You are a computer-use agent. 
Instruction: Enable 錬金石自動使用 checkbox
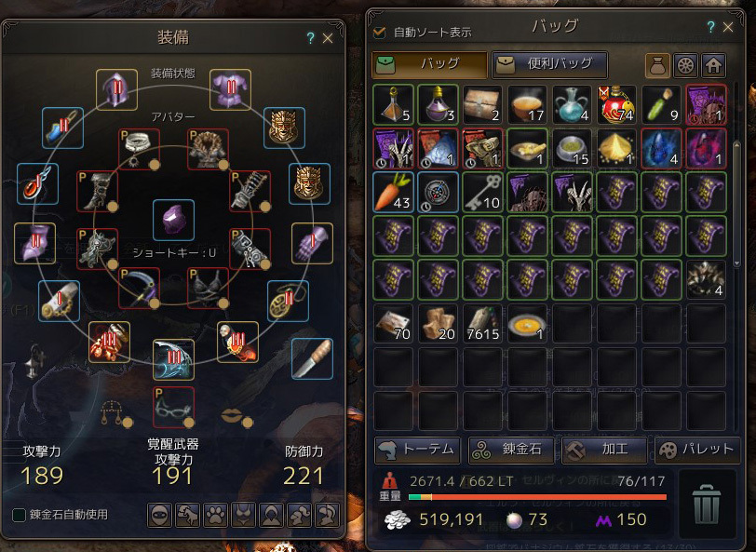click(19, 515)
